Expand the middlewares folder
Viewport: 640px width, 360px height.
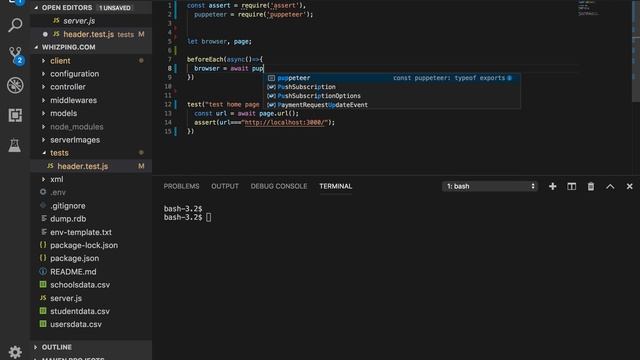(x=44, y=100)
